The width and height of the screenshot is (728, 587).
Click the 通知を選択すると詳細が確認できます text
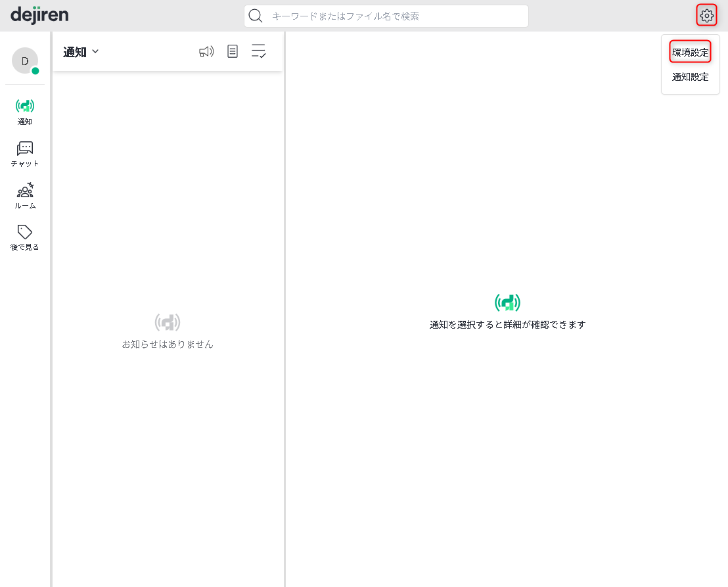point(507,324)
